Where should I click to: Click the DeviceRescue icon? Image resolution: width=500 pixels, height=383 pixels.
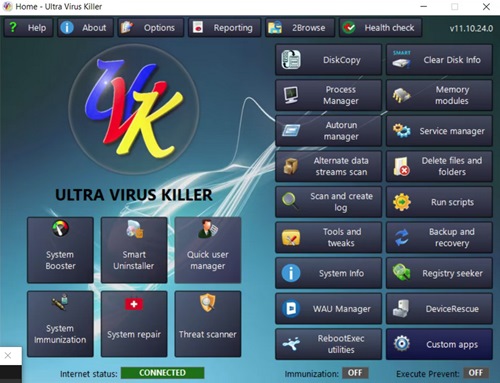point(401,308)
